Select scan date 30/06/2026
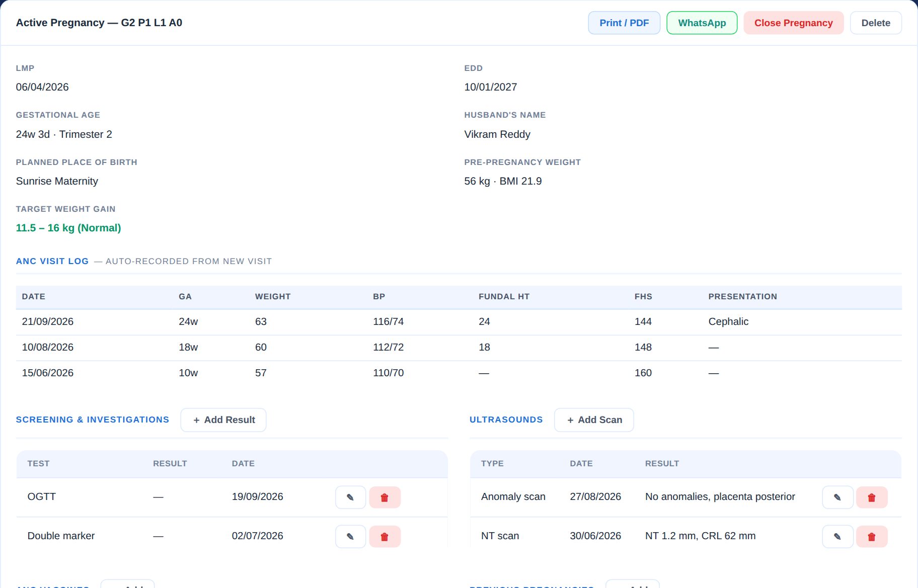The height and width of the screenshot is (588, 918). coord(595,536)
